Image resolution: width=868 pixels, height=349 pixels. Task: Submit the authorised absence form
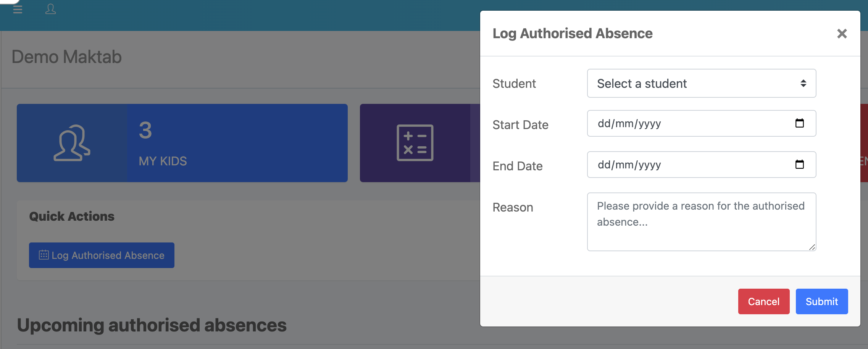822,302
